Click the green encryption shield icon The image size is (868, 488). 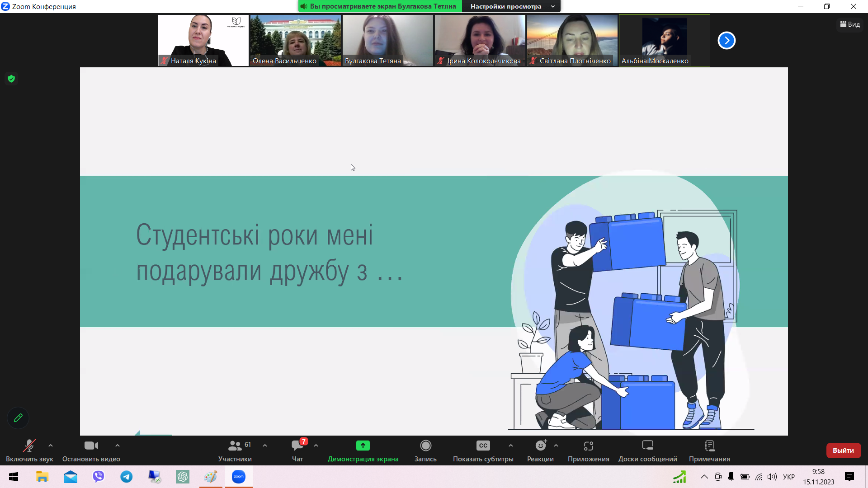pyautogui.click(x=11, y=79)
